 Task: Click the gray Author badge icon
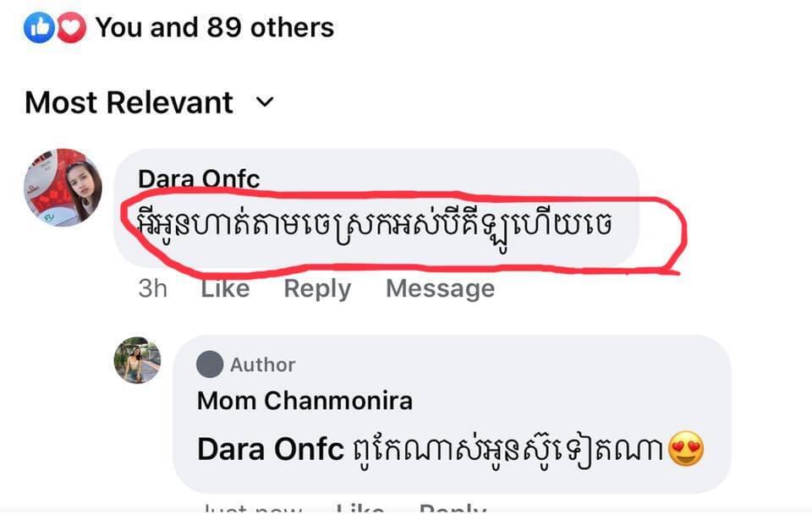(x=210, y=364)
